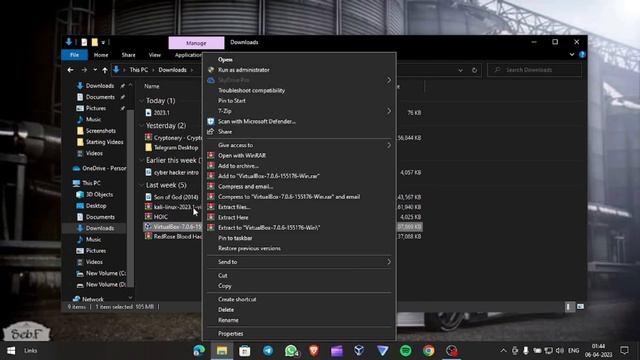The image size is (640, 360).
Task: Click Downloads in address breadcrumb
Action: [172, 70]
